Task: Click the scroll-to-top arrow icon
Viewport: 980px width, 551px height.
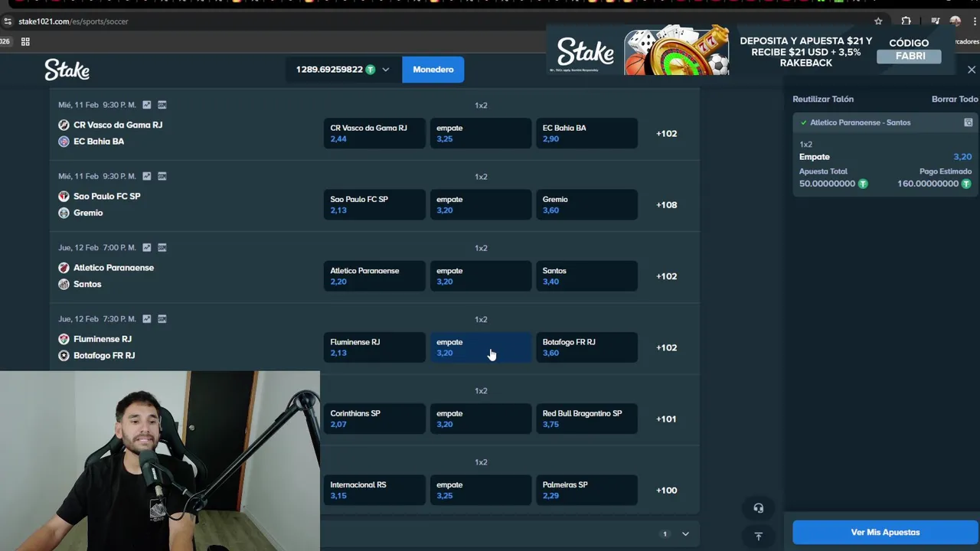Action: point(758,536)
